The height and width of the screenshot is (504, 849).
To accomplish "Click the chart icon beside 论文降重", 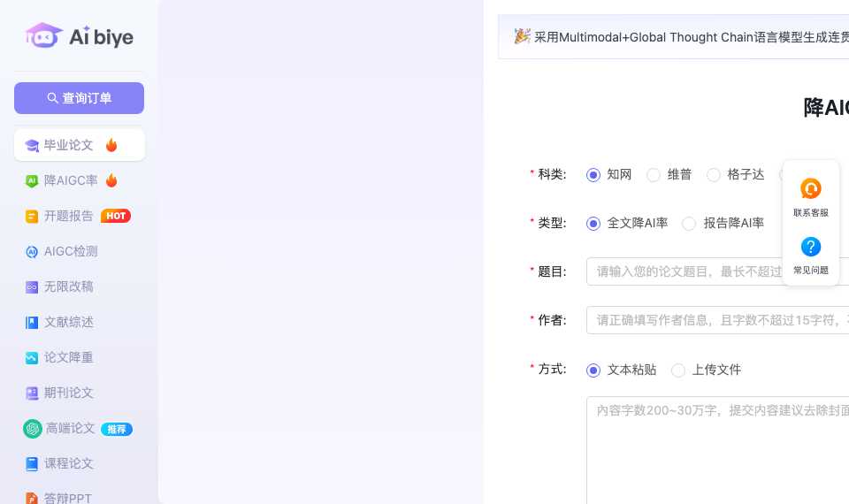I will coord(32,358).
